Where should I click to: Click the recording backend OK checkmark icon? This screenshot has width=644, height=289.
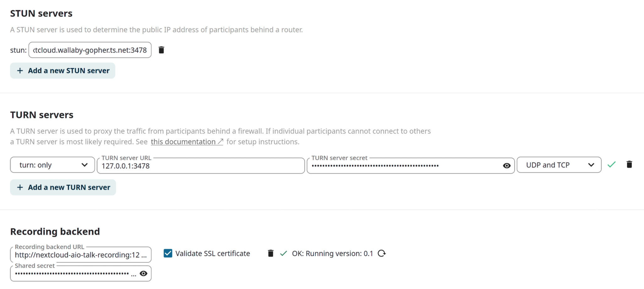tap(283, 253)
